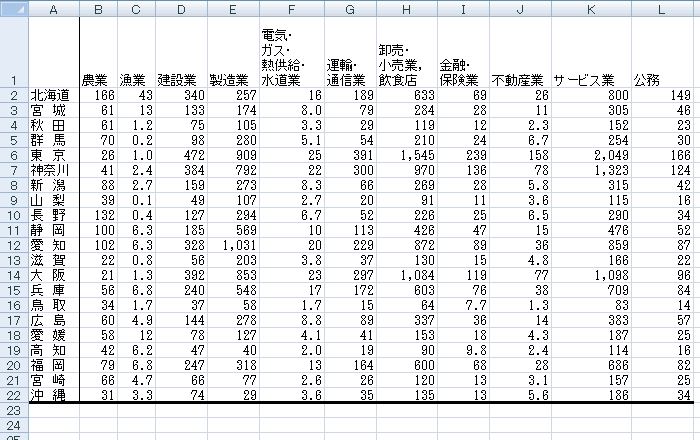700x440 pixels.
Task: Click Tokyo's service value 2,049
Action: click(x=592, y=155)
